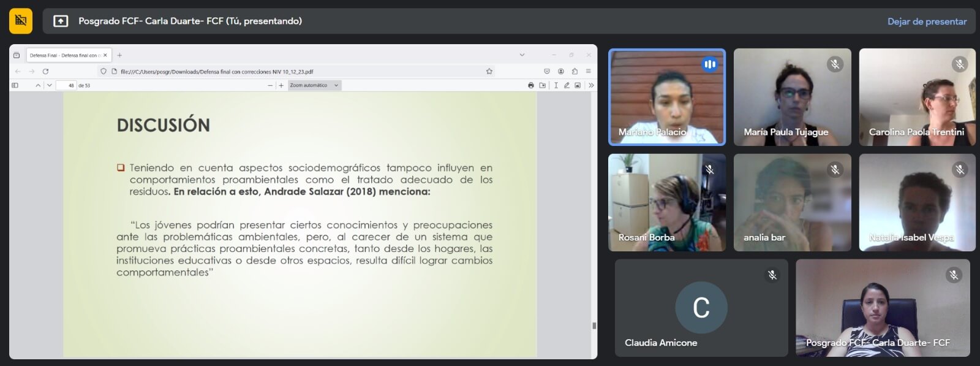Print the PDF using the printer icon

coord(530,85)
